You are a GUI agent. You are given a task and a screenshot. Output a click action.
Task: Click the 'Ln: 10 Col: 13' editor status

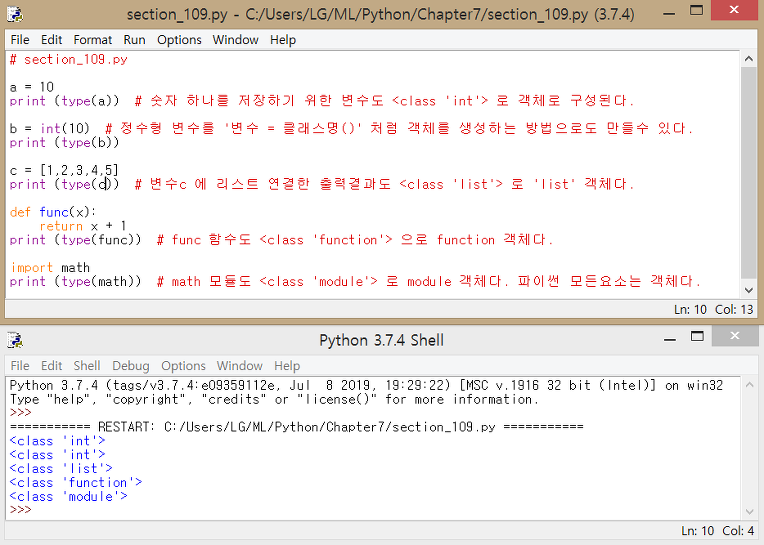(x=713, y=309)
